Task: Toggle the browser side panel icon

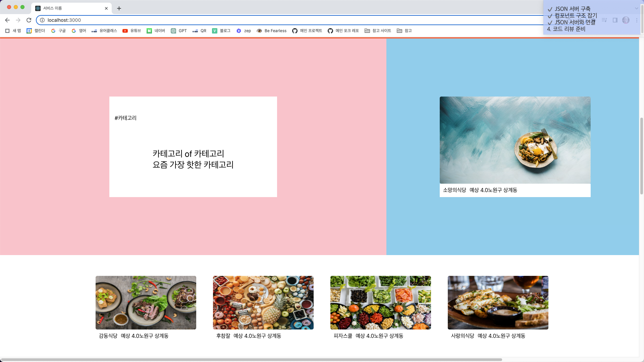Action: tap(615, 20)
